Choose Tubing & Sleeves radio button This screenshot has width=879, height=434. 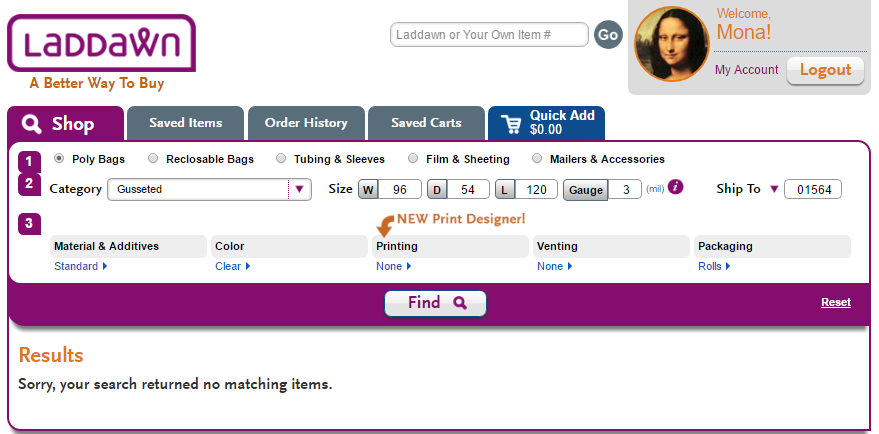tap(281, 159)
